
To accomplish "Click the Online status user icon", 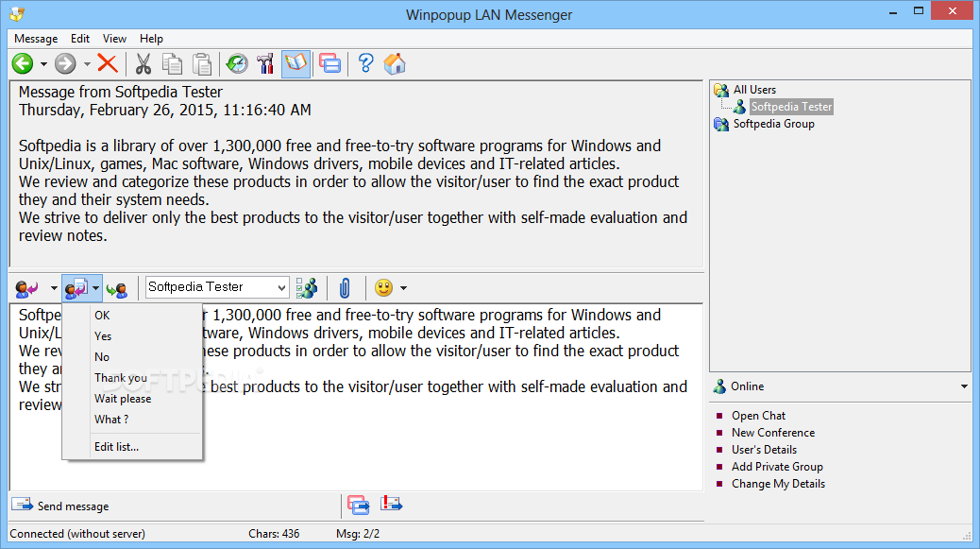I will [x=720, y=386].
